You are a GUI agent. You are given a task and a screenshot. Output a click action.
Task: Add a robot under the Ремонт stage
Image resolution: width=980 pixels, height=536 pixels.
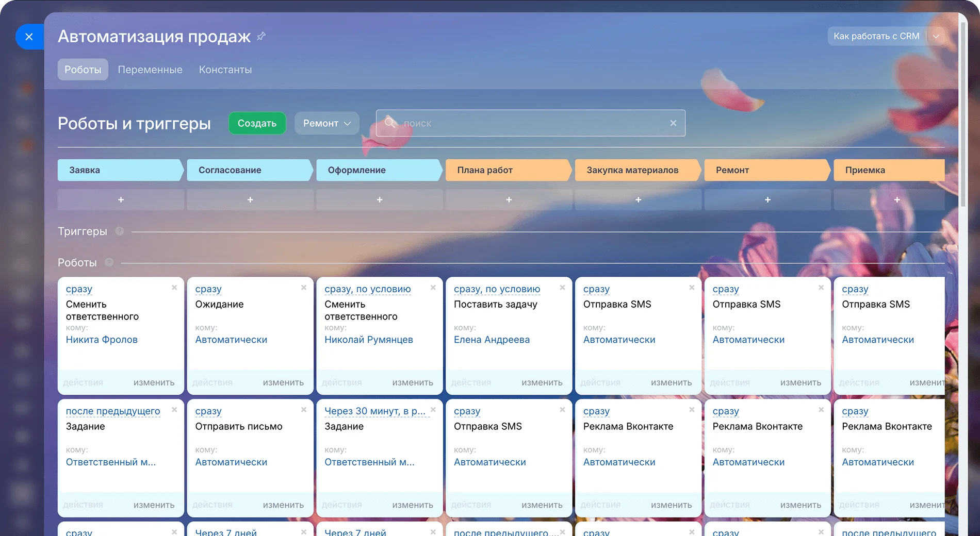point(767,199)
